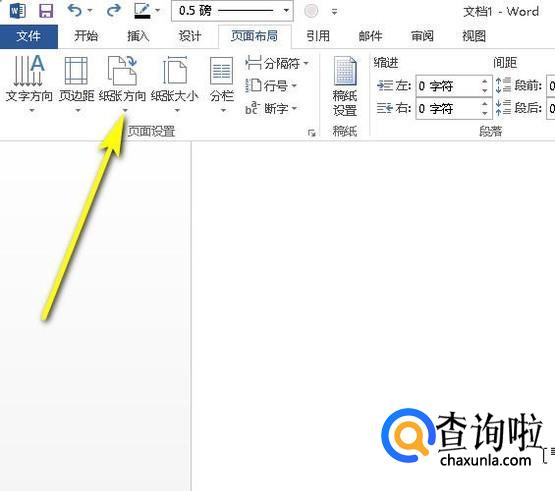The image size is (555, 491).
Task: Click the Undo arrow icon
Action: (x=75, y=10)
